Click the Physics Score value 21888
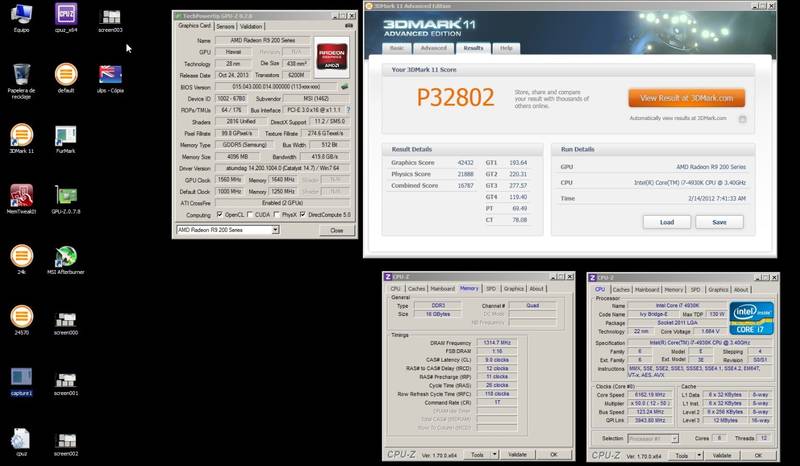The width and height of the screenshot is (800, 466). click(x=465, y=174)
